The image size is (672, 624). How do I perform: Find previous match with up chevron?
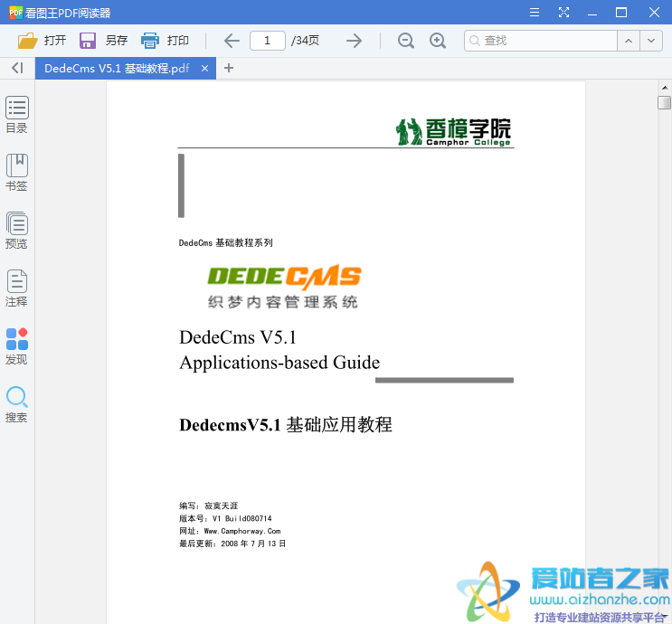(x=629, y=41)
